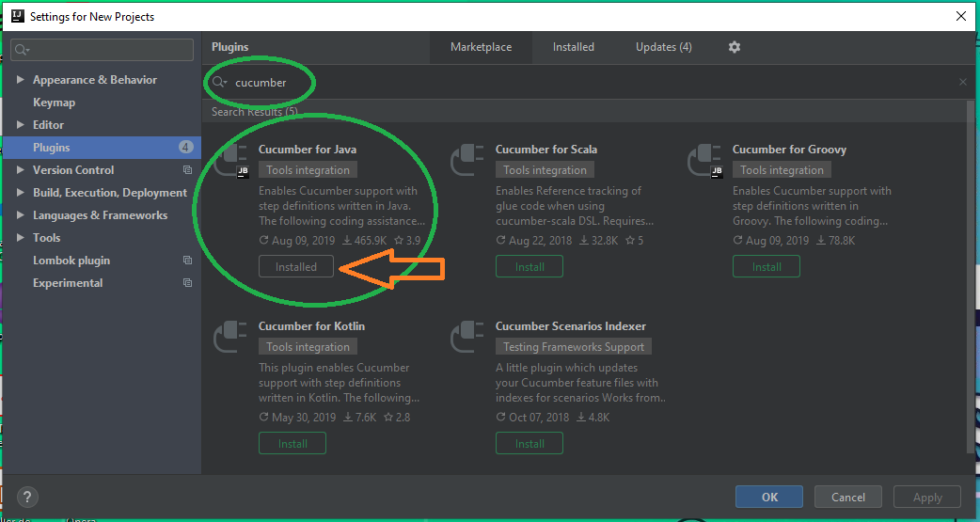
Task: Click the 4 updates badge on Plugins
Action: point(185,148)
